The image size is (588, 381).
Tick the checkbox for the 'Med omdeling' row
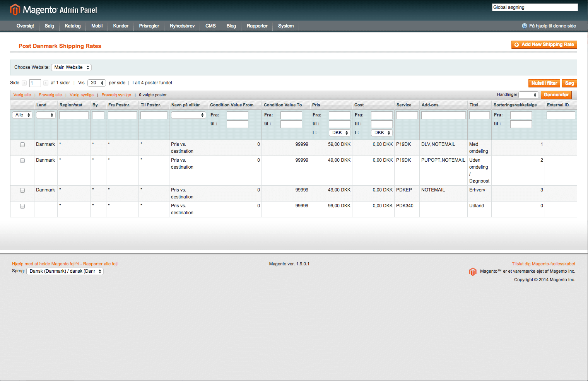coord(22,145)
